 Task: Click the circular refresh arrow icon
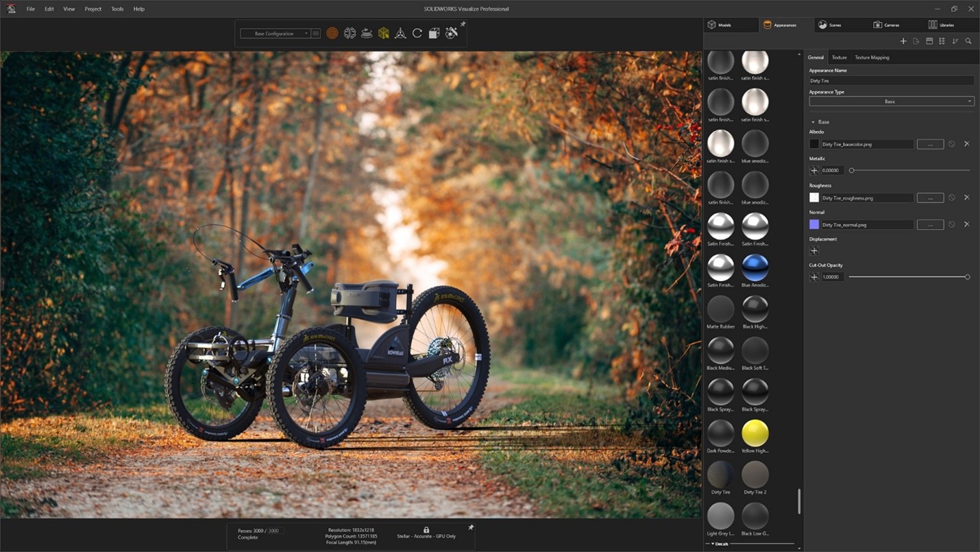(x=417, y=33)
